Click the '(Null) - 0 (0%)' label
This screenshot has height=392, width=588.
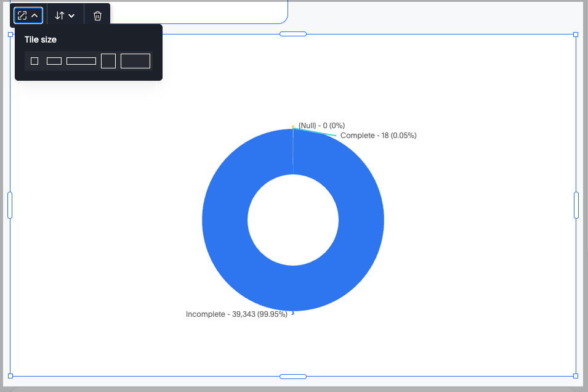[321, 126]
